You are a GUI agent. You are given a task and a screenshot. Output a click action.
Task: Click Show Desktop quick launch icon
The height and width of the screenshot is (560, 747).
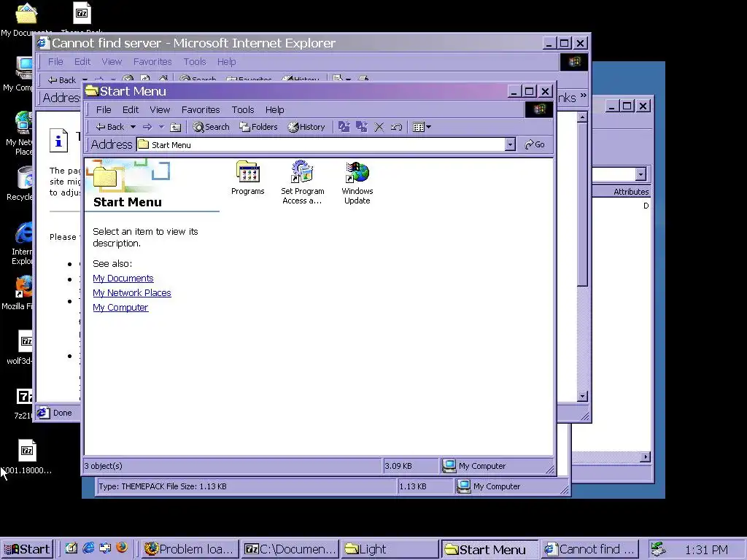point(71,548)
